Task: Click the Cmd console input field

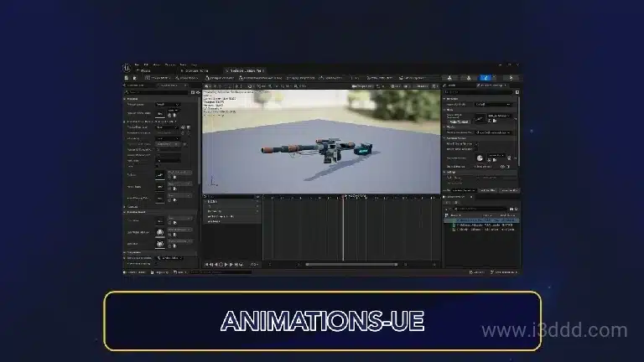Action: (x=221, y=272)
